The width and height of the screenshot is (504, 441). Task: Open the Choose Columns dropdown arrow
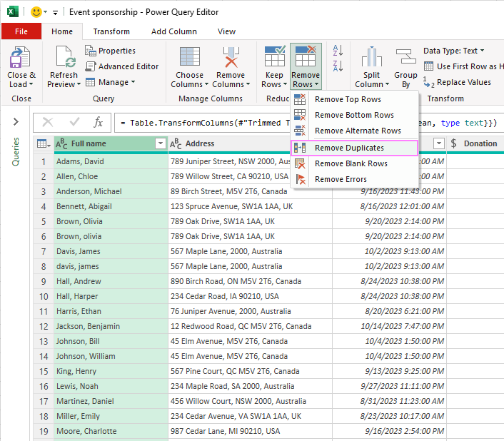(x=207, y=84)
